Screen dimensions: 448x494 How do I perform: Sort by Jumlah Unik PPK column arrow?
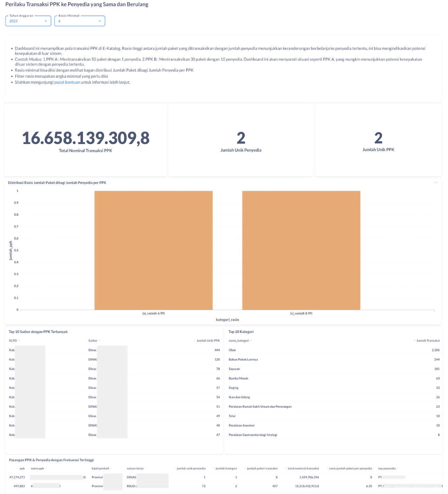pos(195,341)
